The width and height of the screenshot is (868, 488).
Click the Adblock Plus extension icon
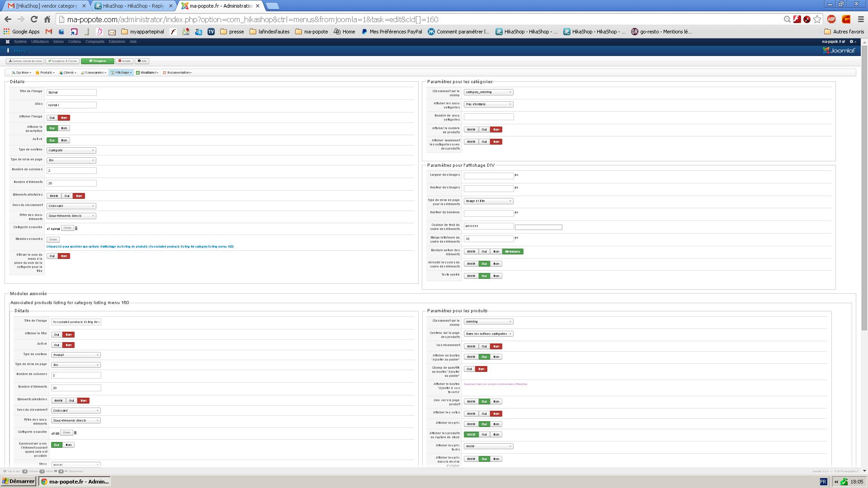[x=831, y=19]
